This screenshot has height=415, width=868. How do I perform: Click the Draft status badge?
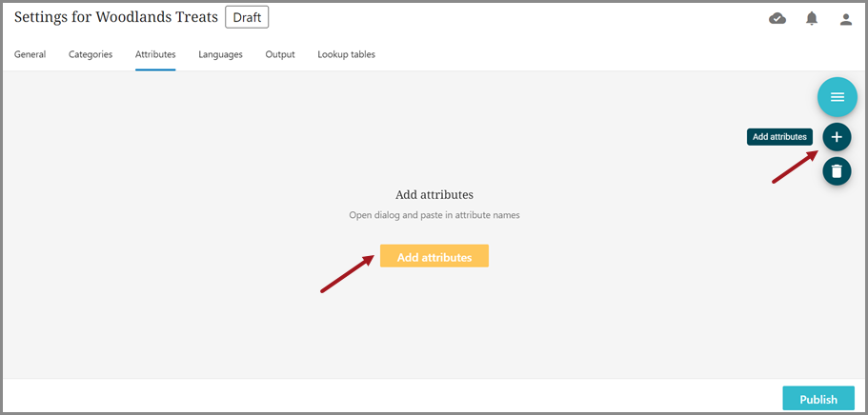pos(247,17)
